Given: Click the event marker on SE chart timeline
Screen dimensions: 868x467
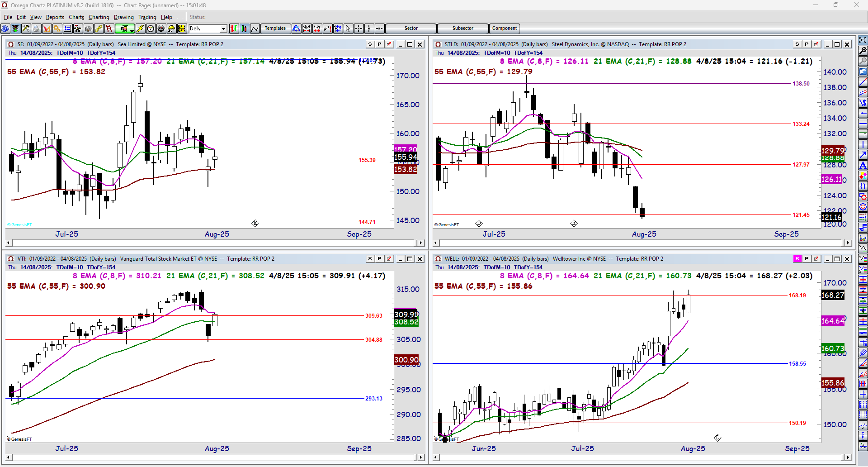Looking at the screenshot, I should pyautogui.click(x=255, y=223).
